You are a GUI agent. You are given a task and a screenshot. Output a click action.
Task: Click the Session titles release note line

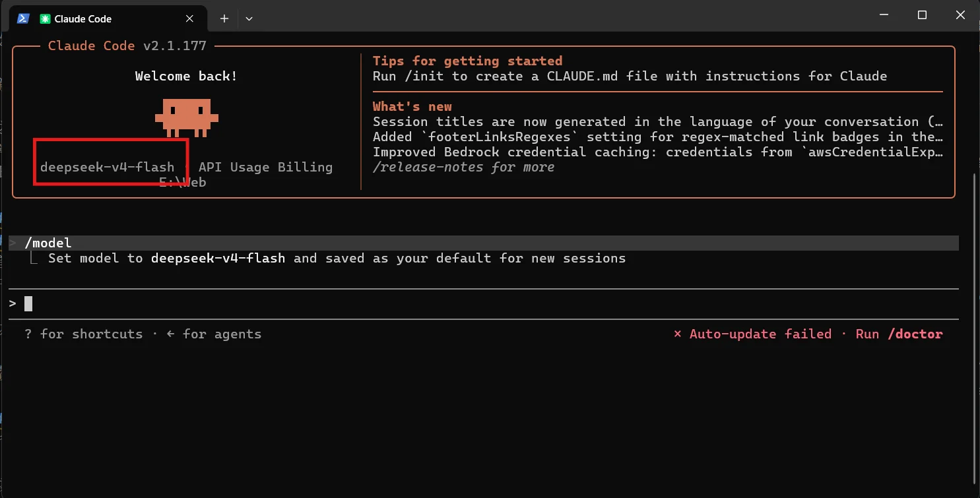click(x=658, y=121)
